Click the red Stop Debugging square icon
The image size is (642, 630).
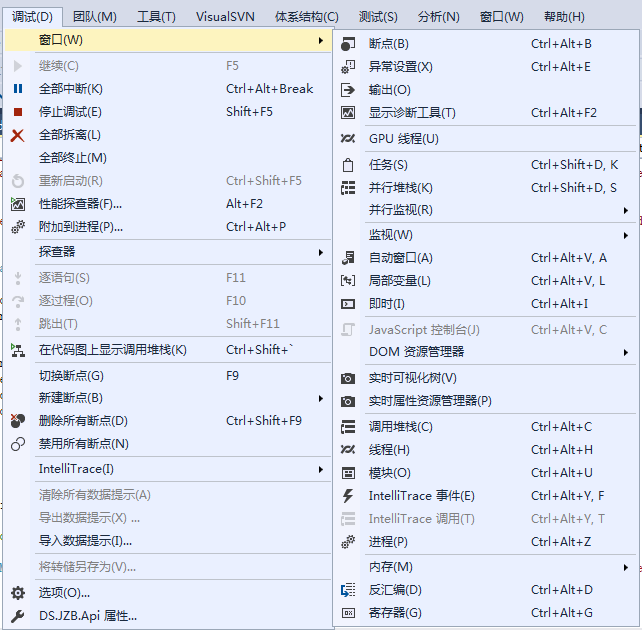pyautogui.click(x=18, y=112)
